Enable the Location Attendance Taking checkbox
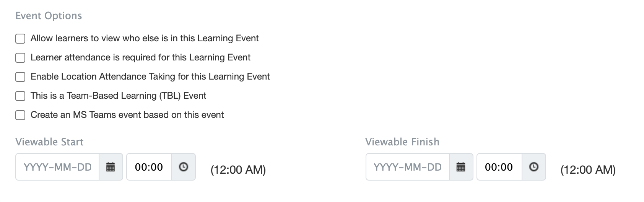 click(x=20, y=77)
